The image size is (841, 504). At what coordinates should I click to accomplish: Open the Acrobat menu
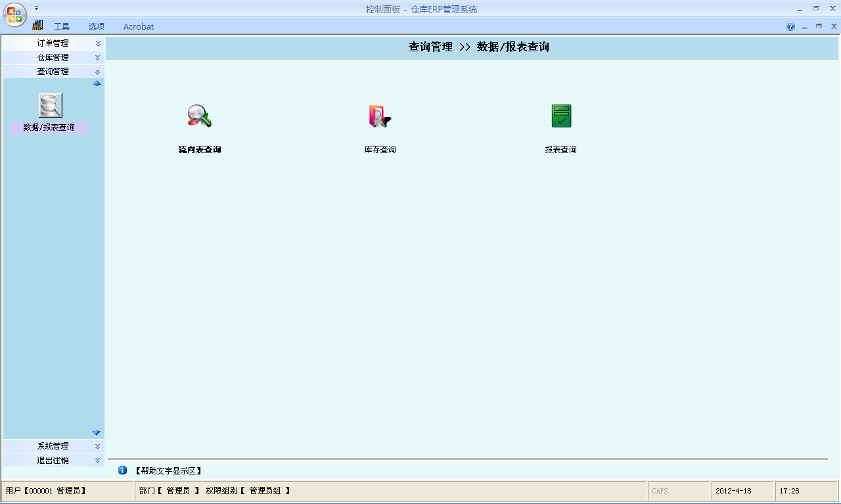click(139, 26)
